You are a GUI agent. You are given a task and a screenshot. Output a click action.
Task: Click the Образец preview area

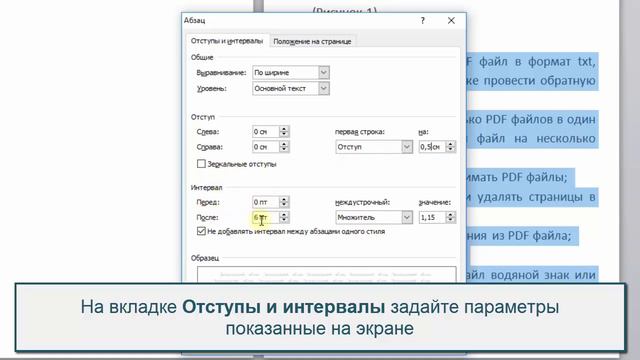327,274
